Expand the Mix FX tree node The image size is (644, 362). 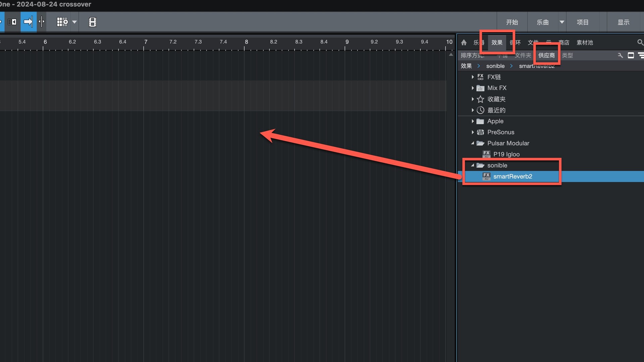[473, 88]
